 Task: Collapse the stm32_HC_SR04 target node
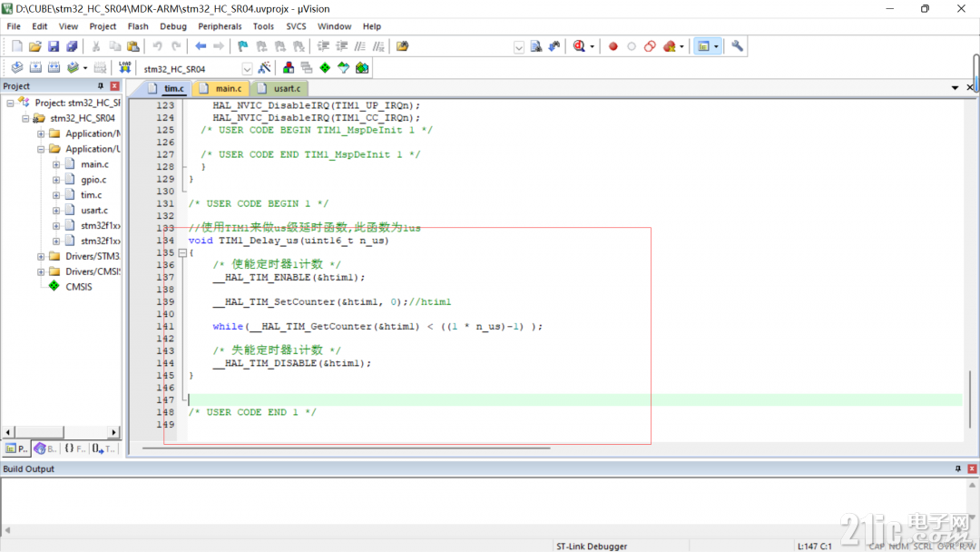click(x=25, y=118)
